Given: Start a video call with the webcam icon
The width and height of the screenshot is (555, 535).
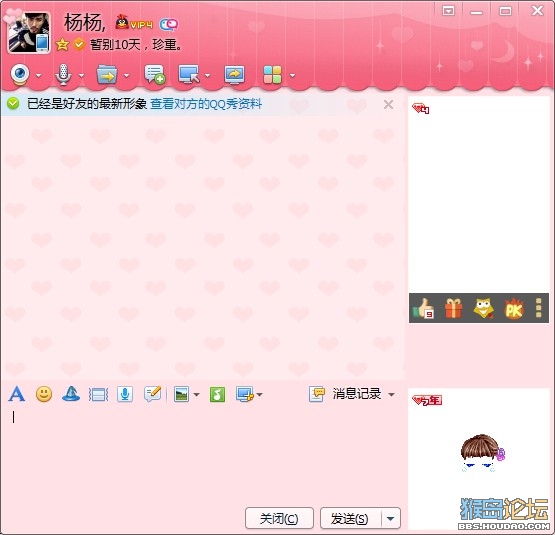Looking at the screenshot, I should [x=20, y=74].
